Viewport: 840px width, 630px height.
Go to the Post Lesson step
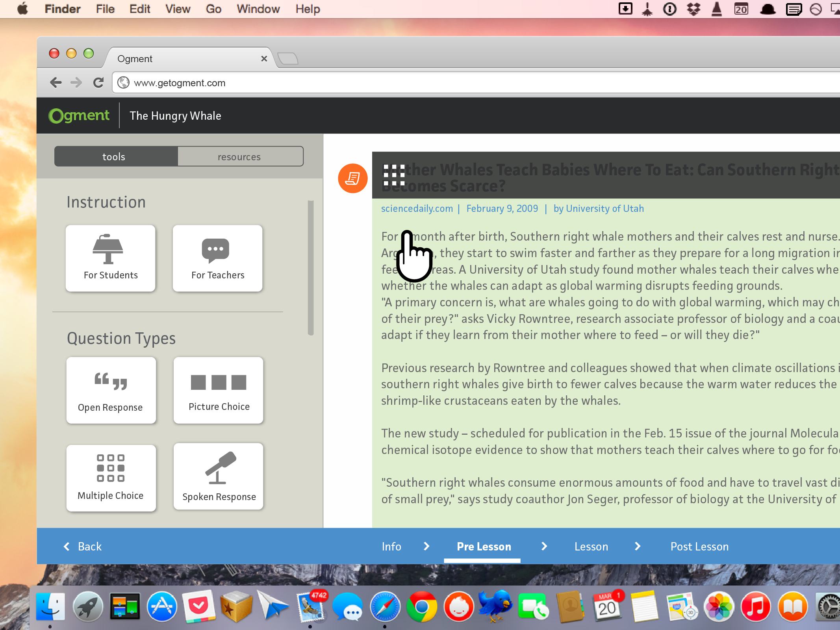[699, 547]
